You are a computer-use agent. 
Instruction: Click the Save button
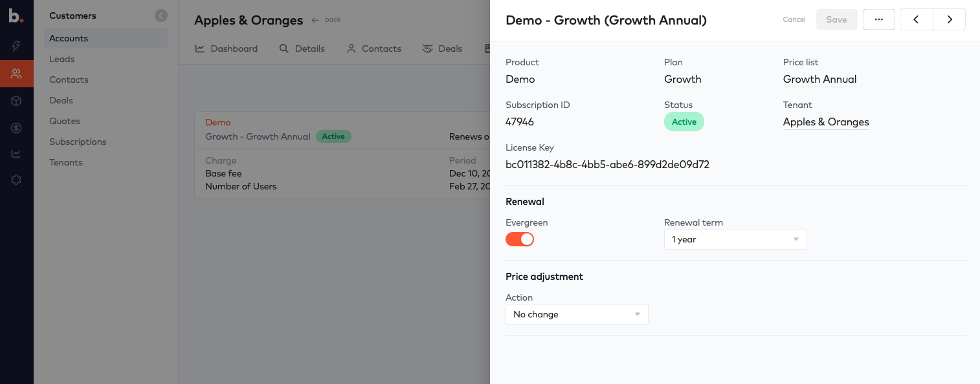[x=836, y=19]
